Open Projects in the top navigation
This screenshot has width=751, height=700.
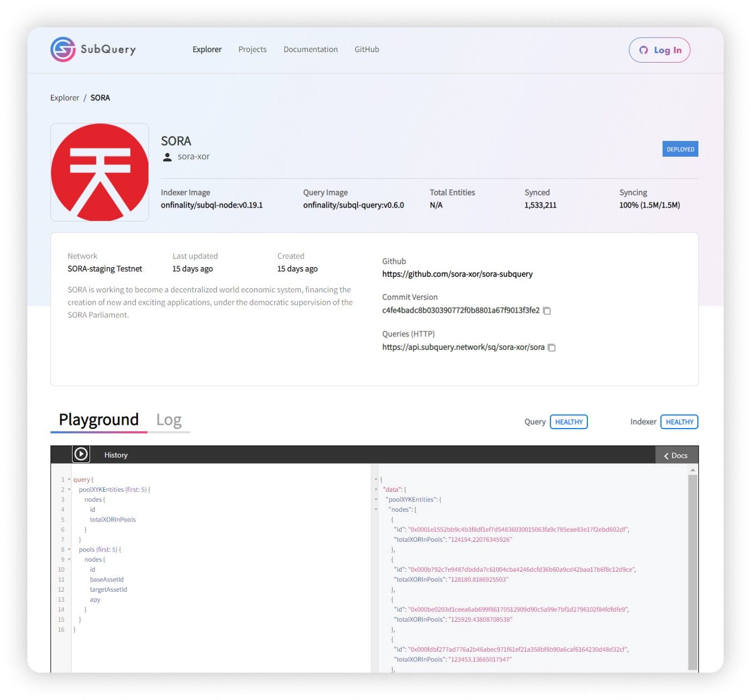tap(253, 49)
